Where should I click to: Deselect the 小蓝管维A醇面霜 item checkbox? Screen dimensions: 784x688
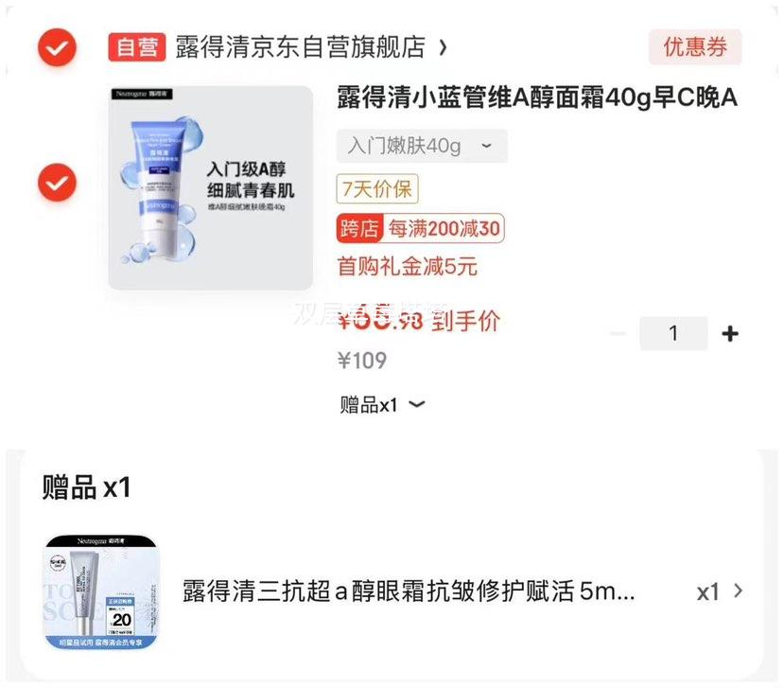[58, 182]
